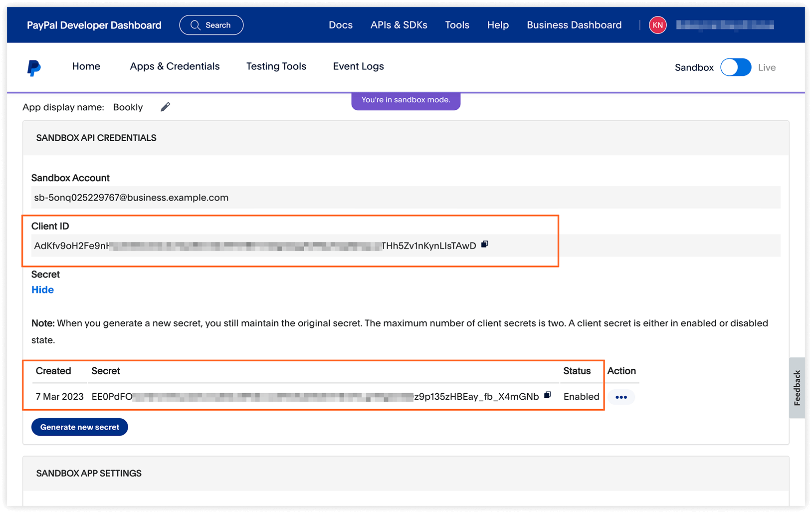This screenshot has height=513, width=812.
Task: Open APIs & SDKs menu
Action: [x=399, y=25]
